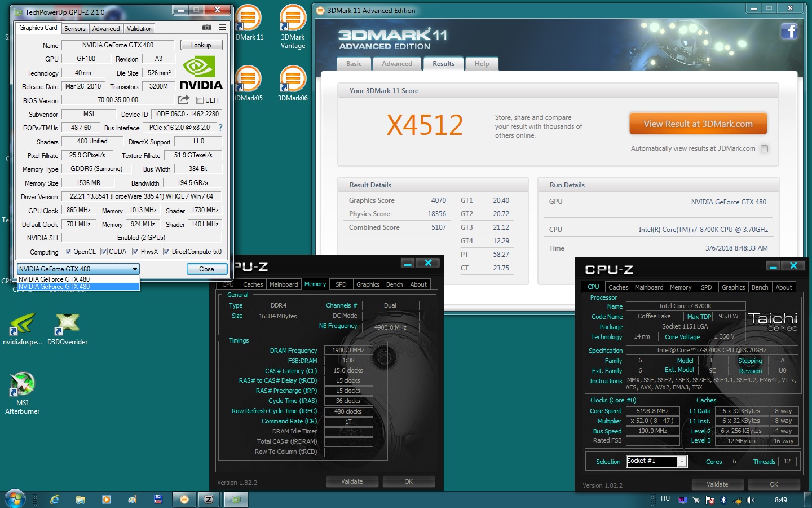Open the 3DMark05 desktop shortcut
This screenshot has width=812, height=508.
[248, 84]
